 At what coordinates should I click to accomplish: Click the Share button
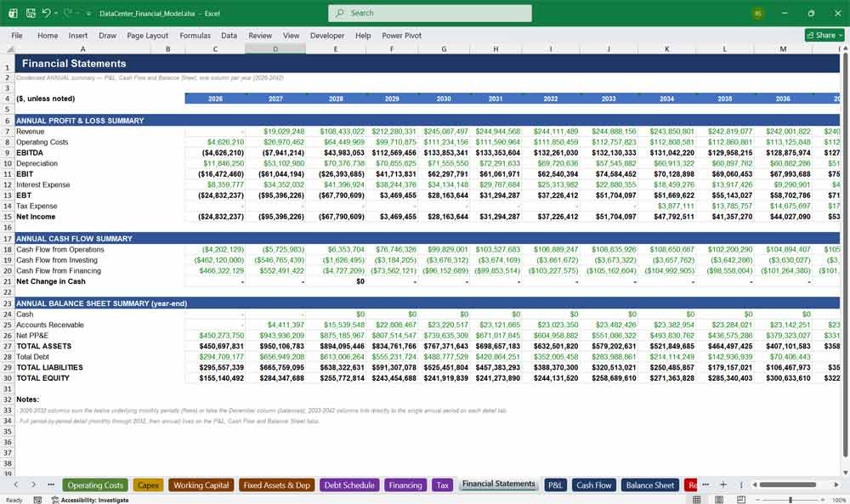pos(824,35)
